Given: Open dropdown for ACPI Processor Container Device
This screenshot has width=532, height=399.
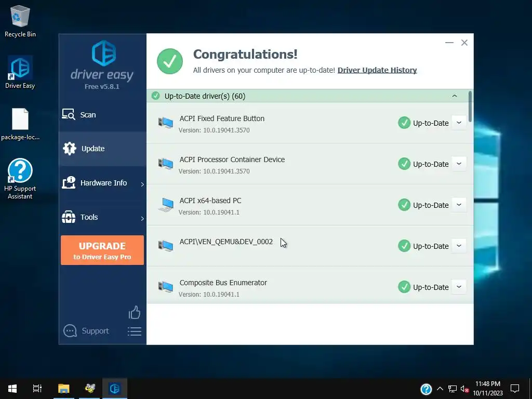Looking at the screenshot, I should point(459,164).
